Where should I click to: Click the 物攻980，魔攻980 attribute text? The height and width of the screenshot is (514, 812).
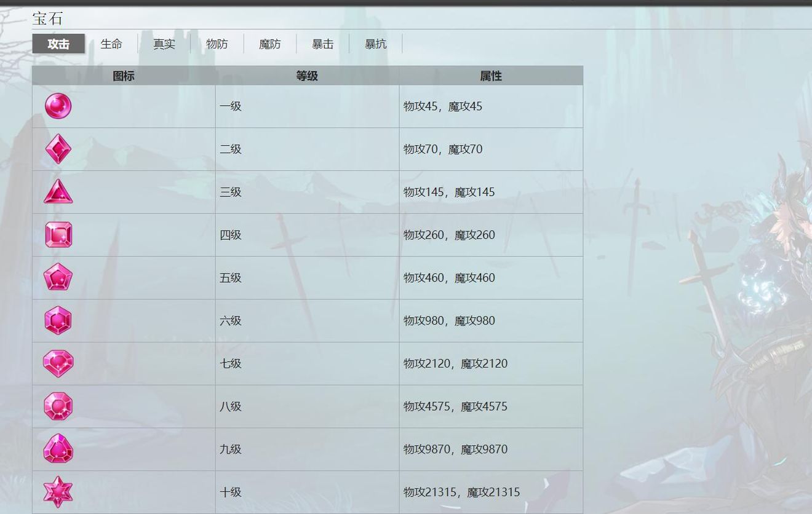pos(449,321)
